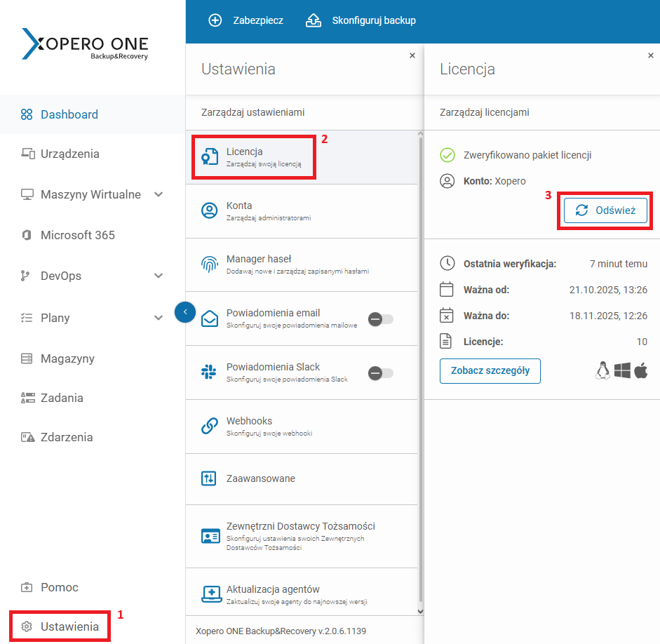Viewport: 660px width, 644px height.
Task: Expand the Maszyny Wirtualne submenu
Action: tap(159, 194)
